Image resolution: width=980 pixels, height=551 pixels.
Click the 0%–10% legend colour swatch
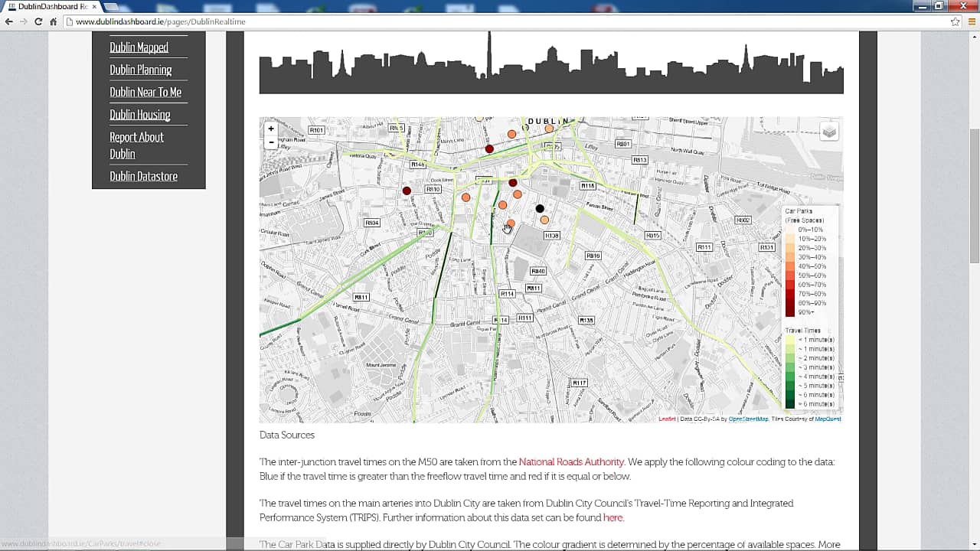[x=790, y=230]
